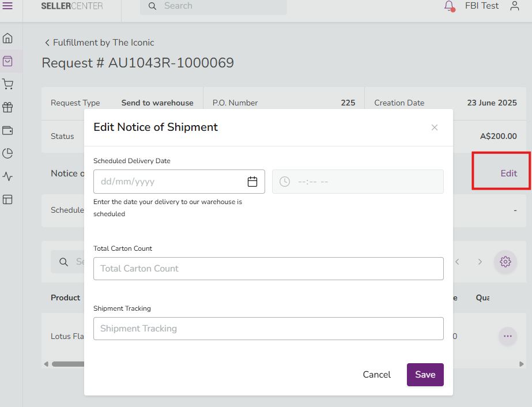Open the gift promotions sidebar icon

coord(7,107)
